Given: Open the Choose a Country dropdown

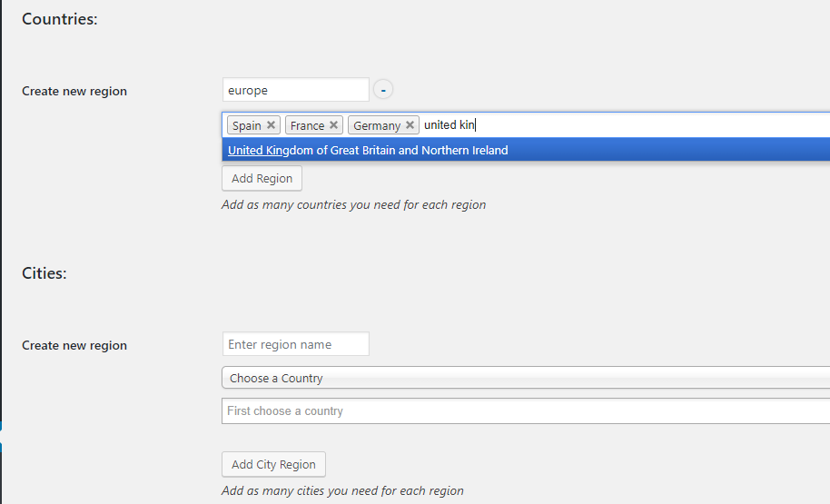Looking at the screenshot, I should [x=525, y=378].
